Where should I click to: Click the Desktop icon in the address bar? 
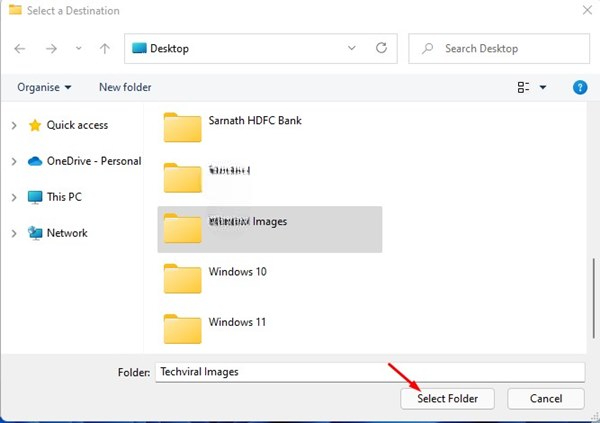click(x=139, y=48)
